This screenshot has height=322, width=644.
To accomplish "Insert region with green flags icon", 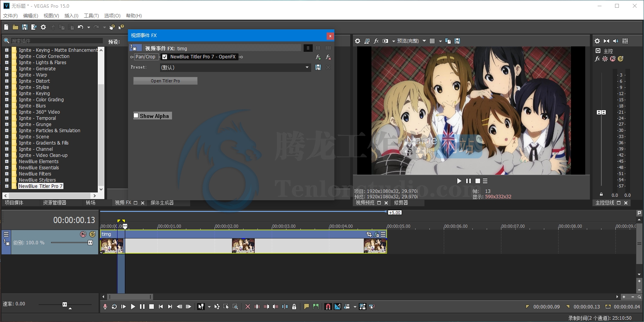I will tap(316, 307).
